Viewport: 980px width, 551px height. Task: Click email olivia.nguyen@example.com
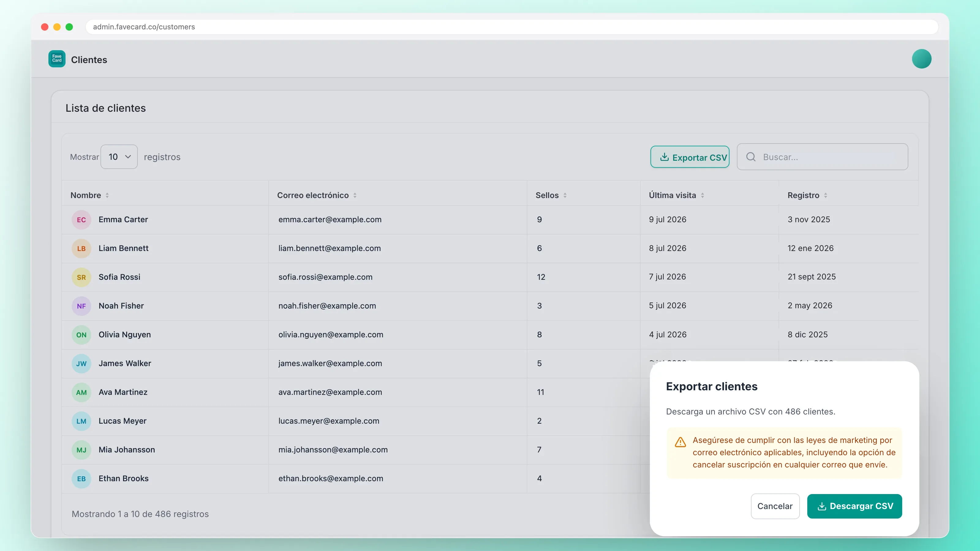click(x=331, y=335)
